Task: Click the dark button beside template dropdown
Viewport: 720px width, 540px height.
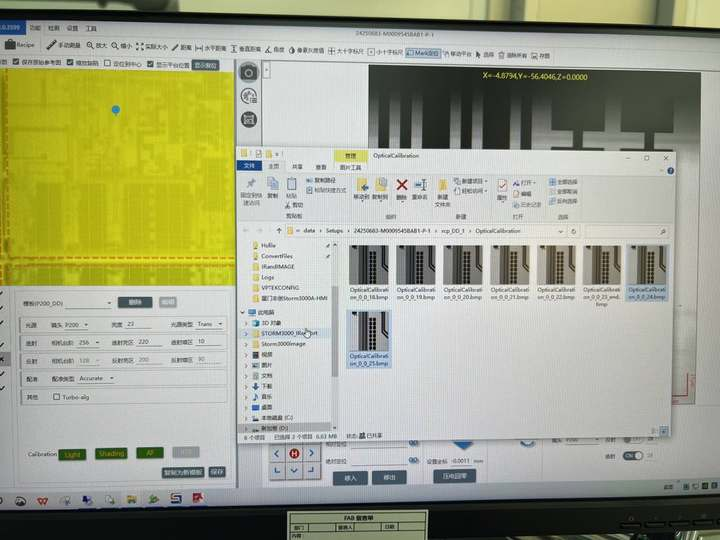Action: [x=135, y=302]
